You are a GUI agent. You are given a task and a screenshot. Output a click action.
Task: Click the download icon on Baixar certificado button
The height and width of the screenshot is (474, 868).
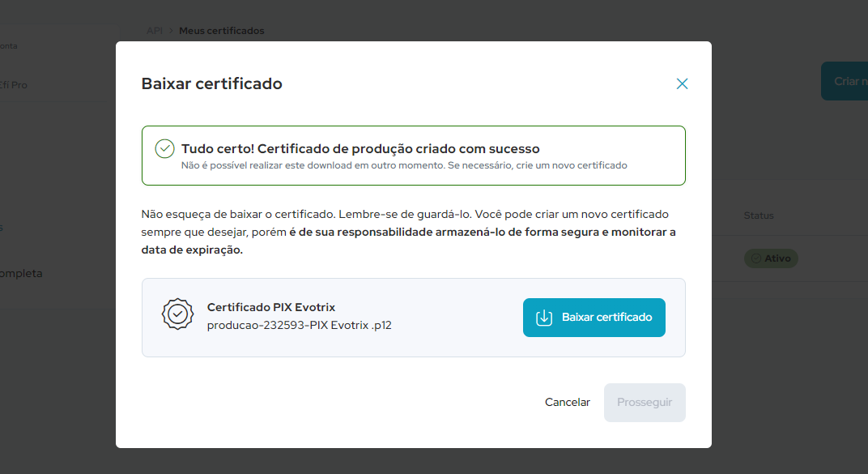coord(543,317)
